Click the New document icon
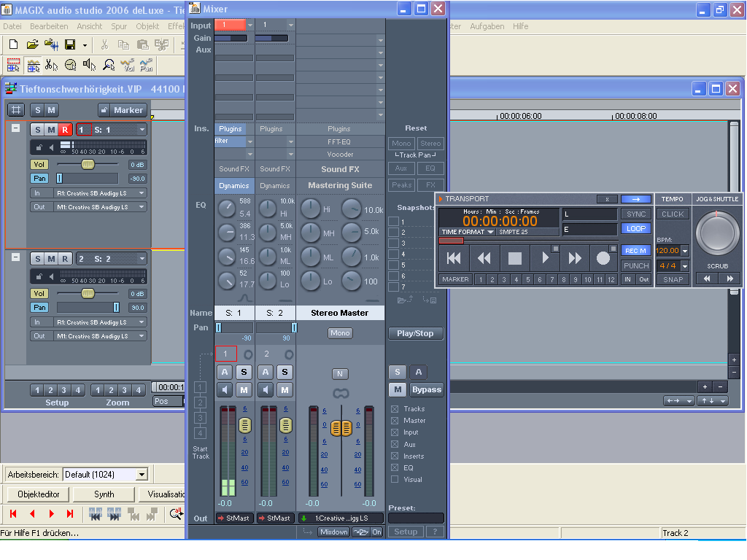747x560 pixels. pyautogui.click(x=13, y=45)
